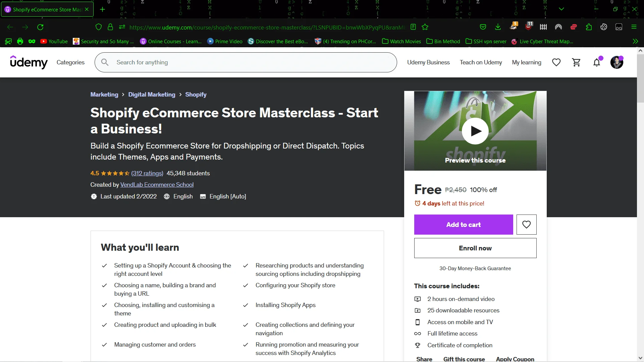Reload the page in browser

tap(40, 27)
